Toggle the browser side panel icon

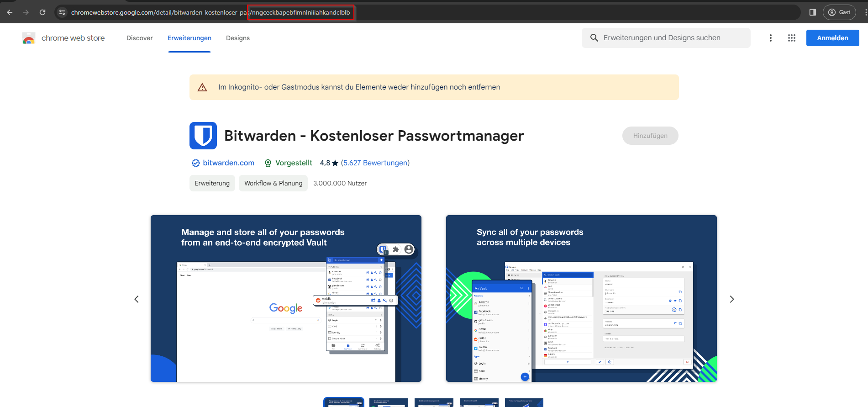coord(813,12)
